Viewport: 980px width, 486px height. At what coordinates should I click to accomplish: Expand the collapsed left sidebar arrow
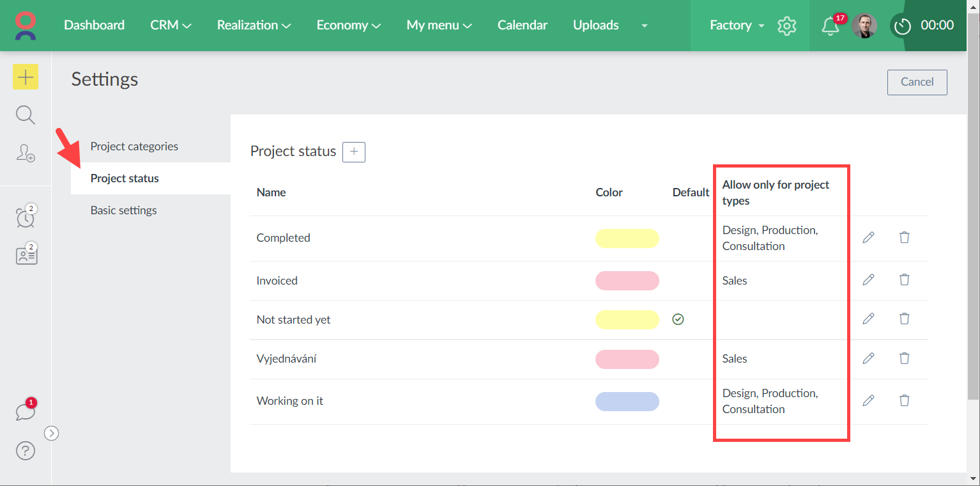[52, 433]
